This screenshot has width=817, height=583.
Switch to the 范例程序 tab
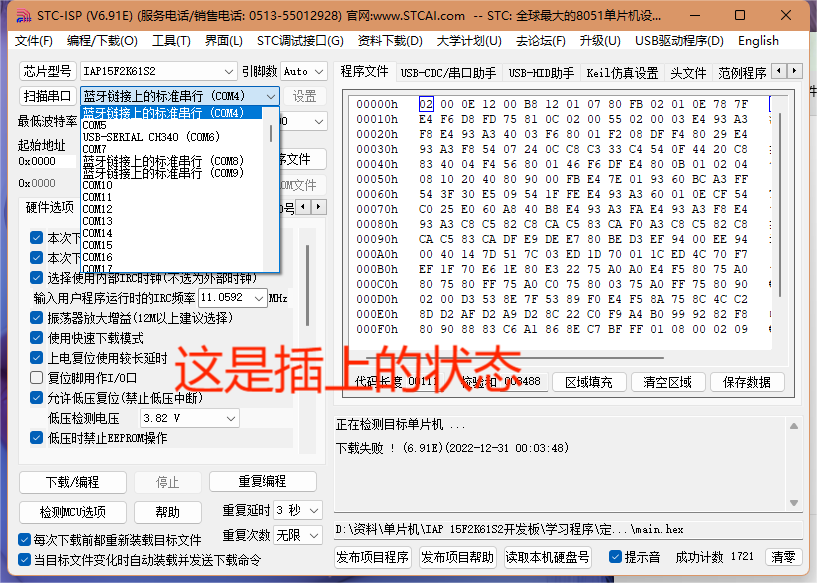[742, 73]
